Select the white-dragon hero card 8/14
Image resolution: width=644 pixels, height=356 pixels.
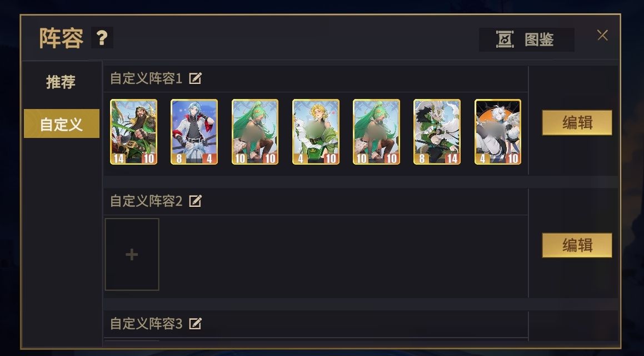(437, 131)
